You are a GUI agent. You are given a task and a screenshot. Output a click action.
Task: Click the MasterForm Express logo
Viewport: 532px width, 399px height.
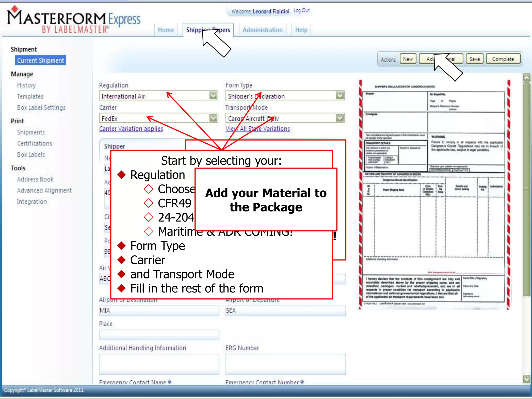click(x=74, y=20)
